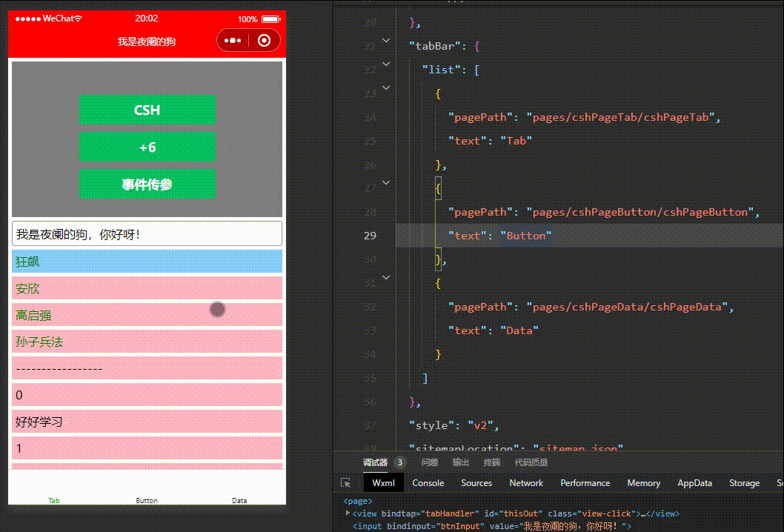This screenshot has height=532, width=784.
Task: Click the debugger badge showing 3
Action: [x=399, y=462]
